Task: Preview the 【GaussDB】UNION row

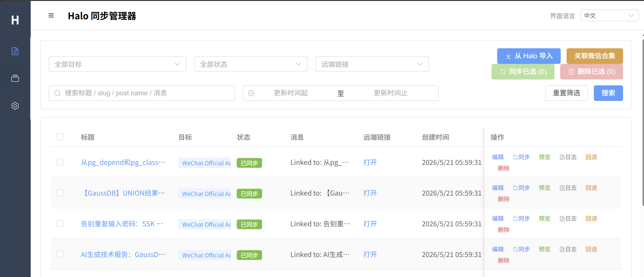Action: [x=544, y=188]
